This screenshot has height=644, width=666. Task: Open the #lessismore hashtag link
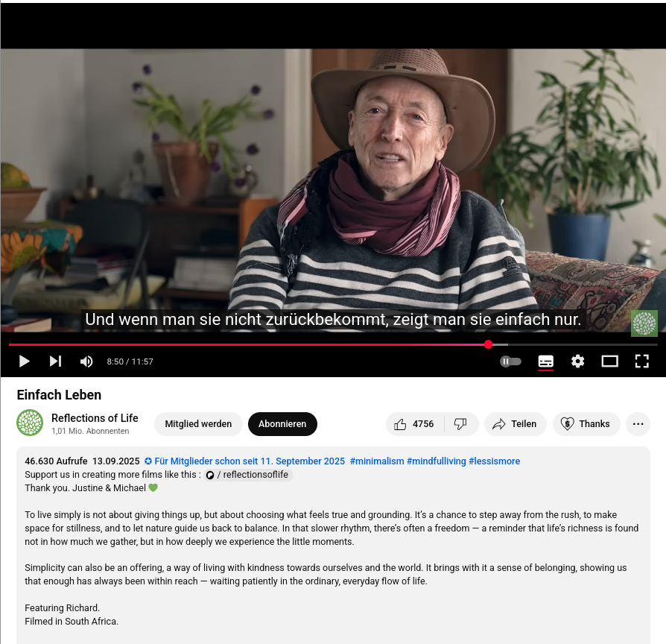click(494, 461)
